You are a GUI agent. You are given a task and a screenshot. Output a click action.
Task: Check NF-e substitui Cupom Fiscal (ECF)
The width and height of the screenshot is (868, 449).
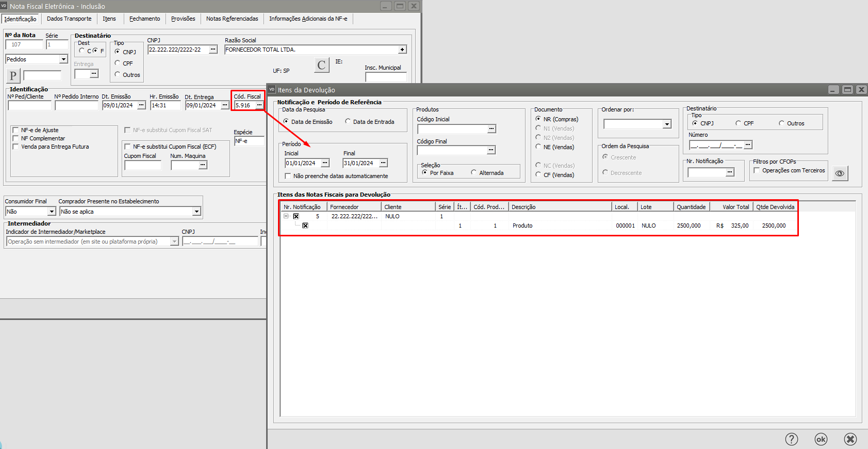tap(127, 147)
